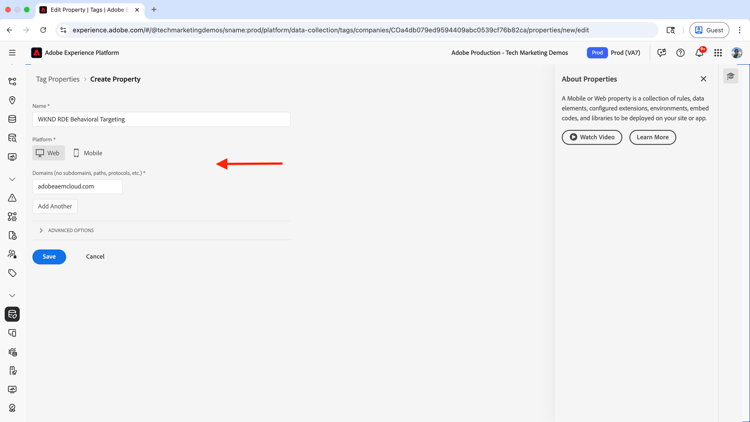Viewport: 750px width, 422px height.
Task: Open the notifications bell
Action: click(699, 53)
